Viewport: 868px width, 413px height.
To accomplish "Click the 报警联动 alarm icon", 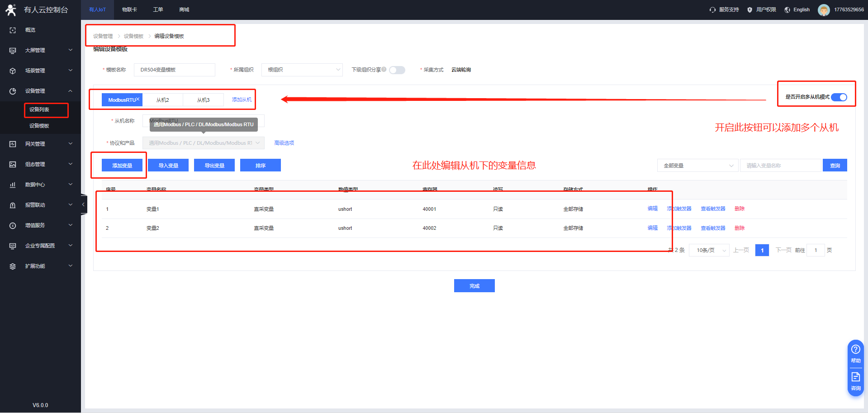I will (13, 205).
